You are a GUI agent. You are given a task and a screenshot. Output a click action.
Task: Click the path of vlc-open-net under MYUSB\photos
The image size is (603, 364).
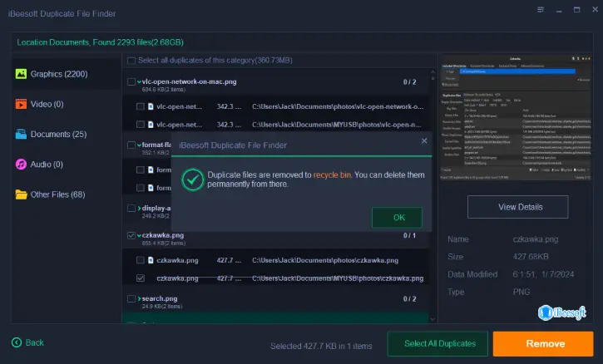pos(337,125)
